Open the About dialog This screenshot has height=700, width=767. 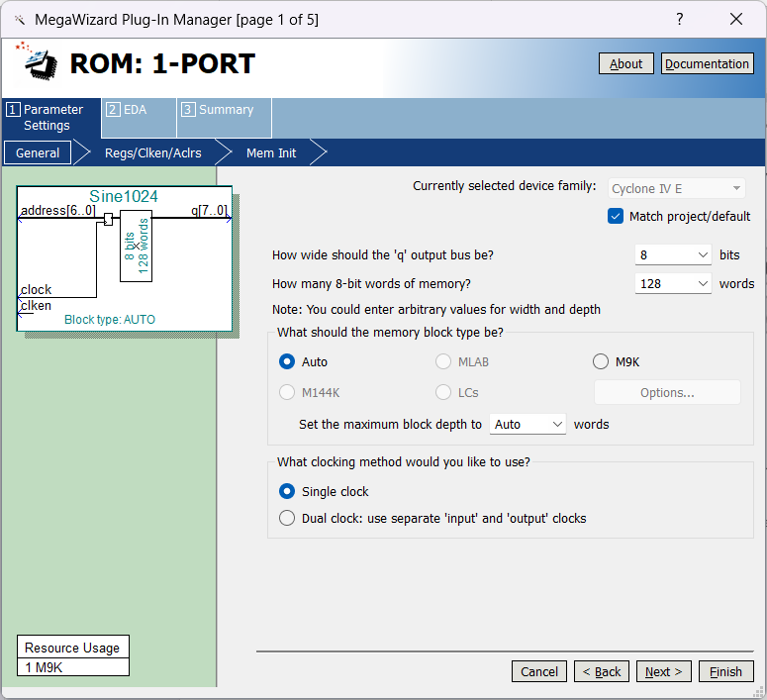[x=625, y=63]
